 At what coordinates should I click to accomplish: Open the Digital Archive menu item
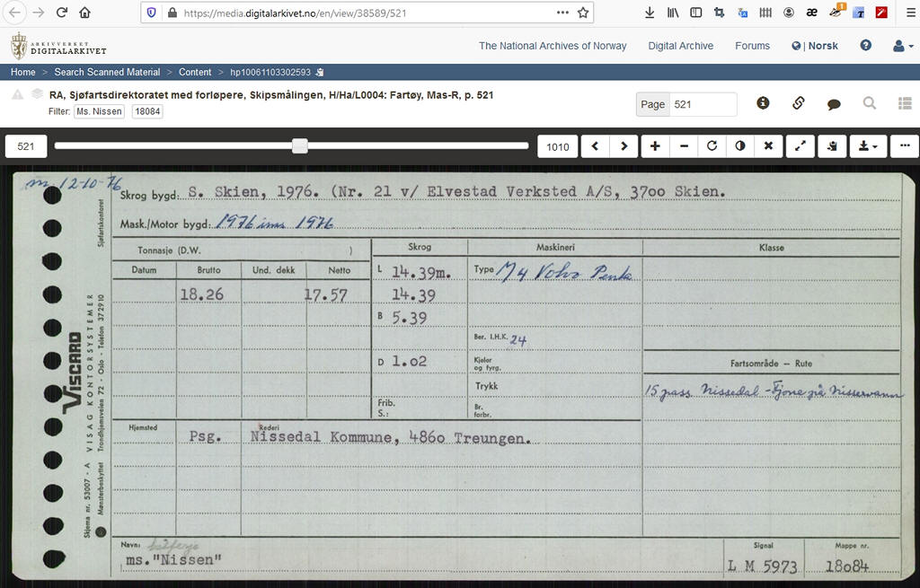coord(680,46)
